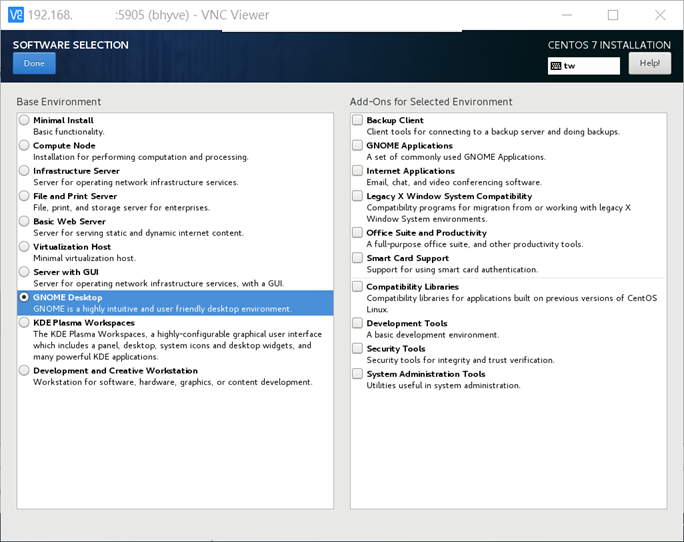Viewport: 684px width, 542px height.
Task: Click 'Server for operating network infrastructure services.' text
Action: click(136, 182)
